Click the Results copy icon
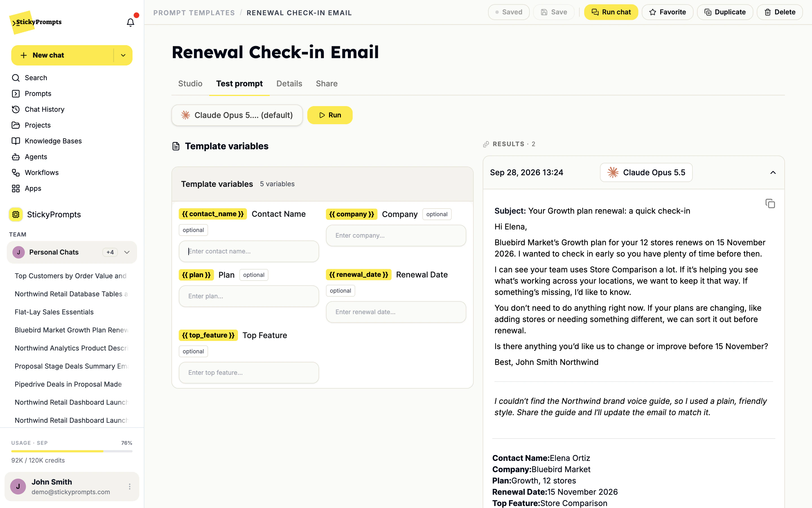Screen dimensions: 812x508 (x=486, y=144)
